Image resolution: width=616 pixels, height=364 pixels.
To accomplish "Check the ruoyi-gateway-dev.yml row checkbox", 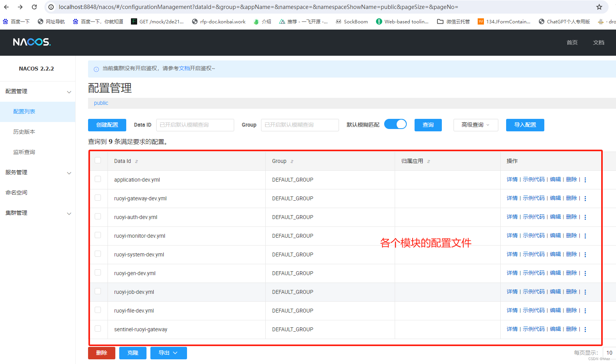I will (x=98, y=198).
